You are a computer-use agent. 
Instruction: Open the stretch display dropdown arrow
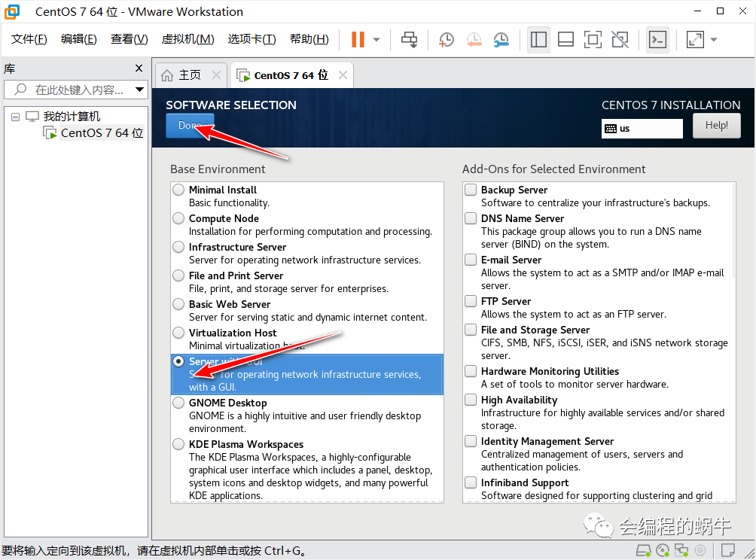point(714,40)
